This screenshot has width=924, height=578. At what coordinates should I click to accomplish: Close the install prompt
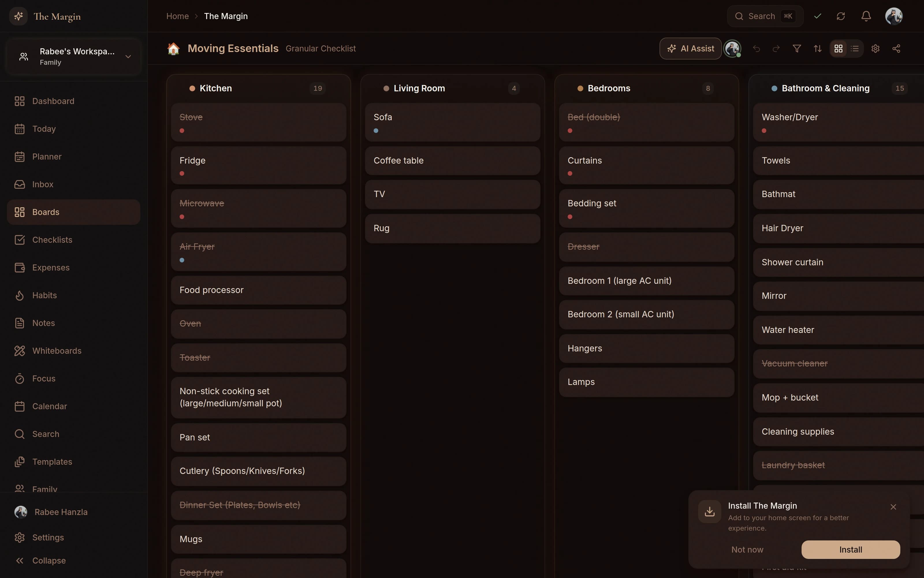pos(893,507)
